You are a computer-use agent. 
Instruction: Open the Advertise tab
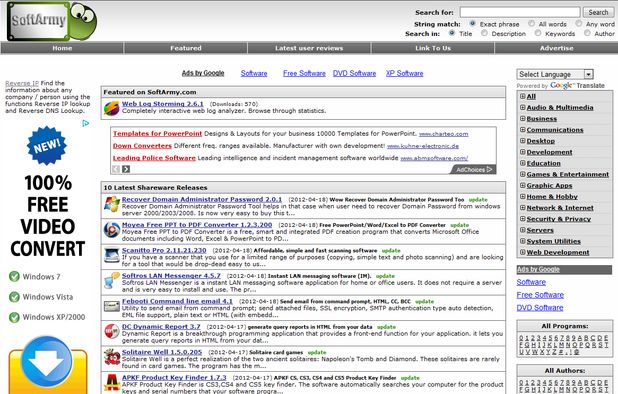556,48
